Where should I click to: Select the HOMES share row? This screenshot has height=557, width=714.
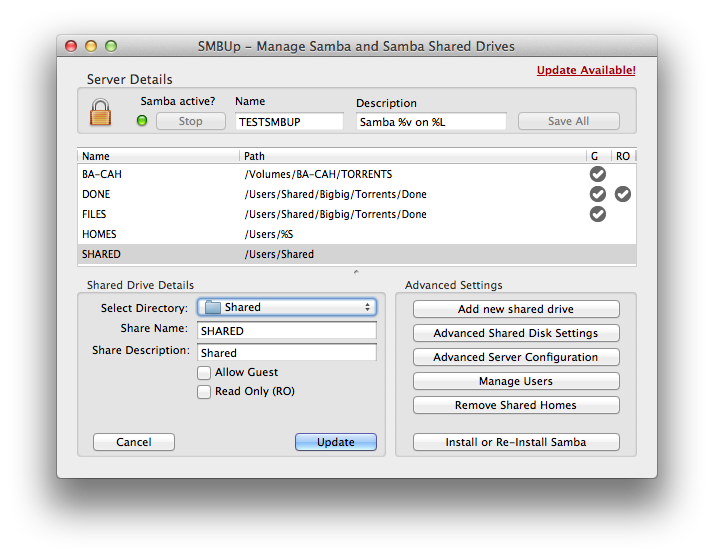click(357, 234)
